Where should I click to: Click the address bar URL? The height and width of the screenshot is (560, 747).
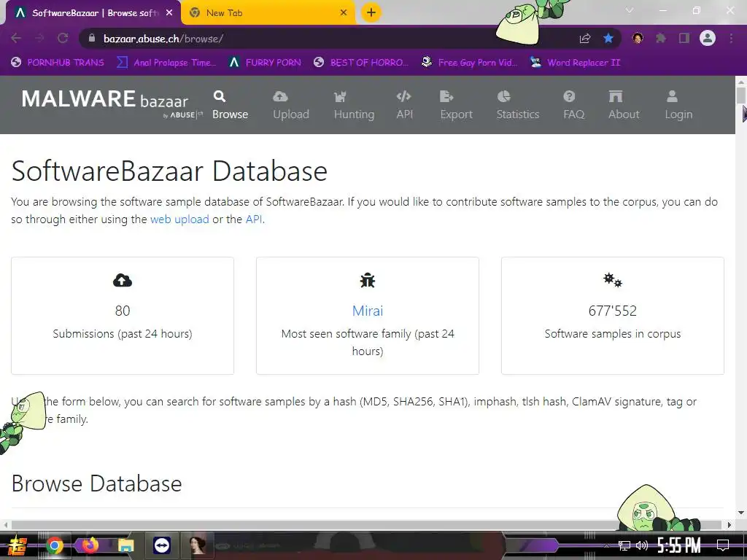[x=163, y=39]
